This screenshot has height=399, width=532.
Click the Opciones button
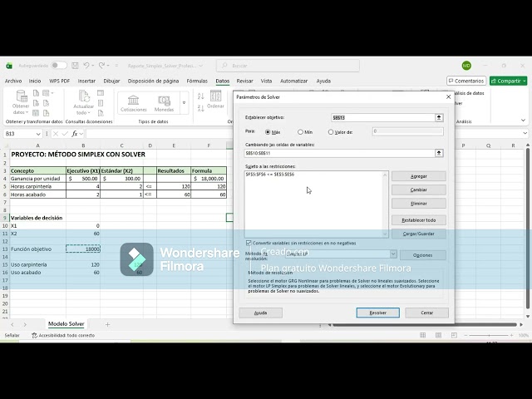423,255
